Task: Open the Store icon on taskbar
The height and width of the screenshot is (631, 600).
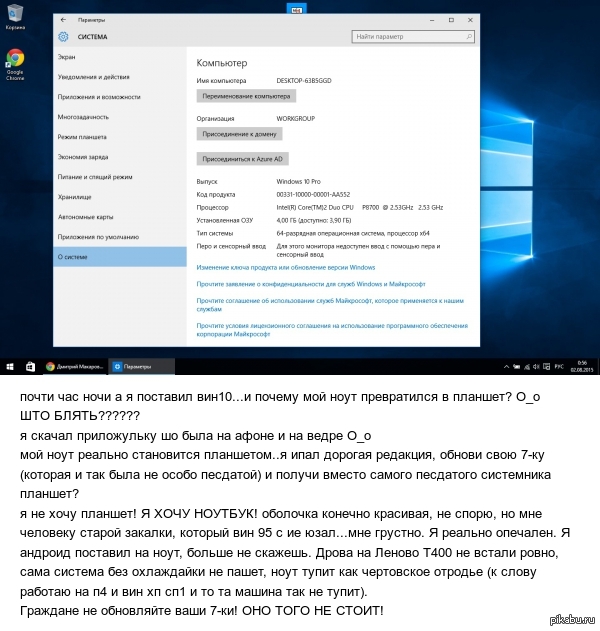Action: coord(30,367)
